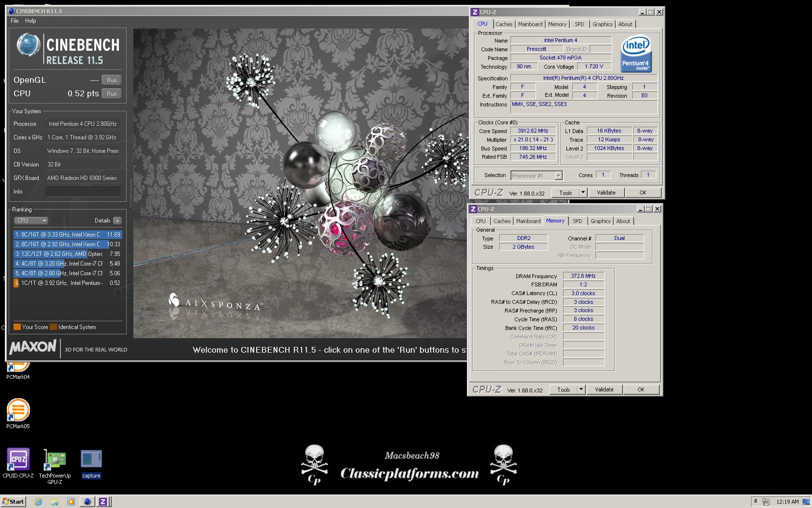Expand Tools dropdown arrow in upper CPU-Z
The image size is (812, 508).
pos(583,193)
